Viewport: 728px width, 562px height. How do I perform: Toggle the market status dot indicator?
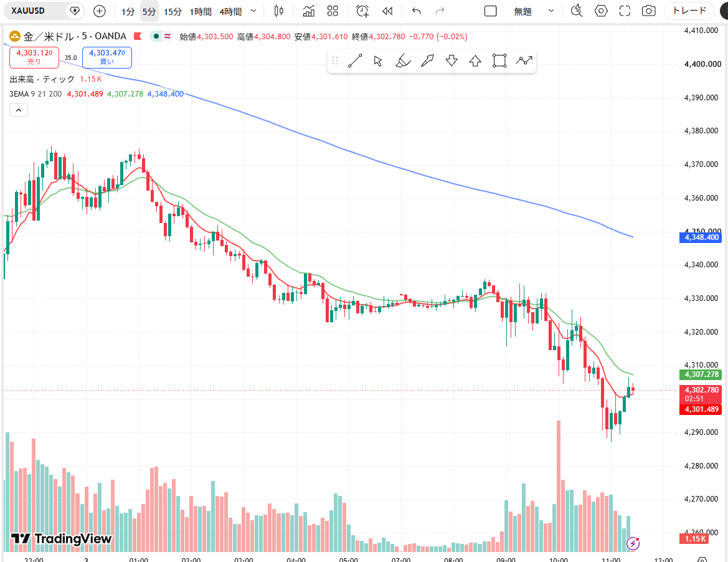coord(156,36)
